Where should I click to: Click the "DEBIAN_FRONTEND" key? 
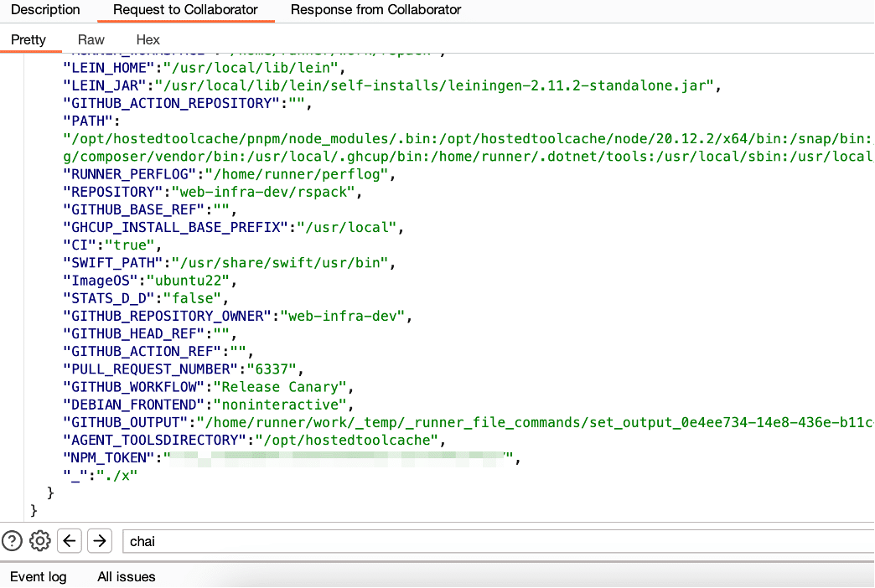pos(133,405)
